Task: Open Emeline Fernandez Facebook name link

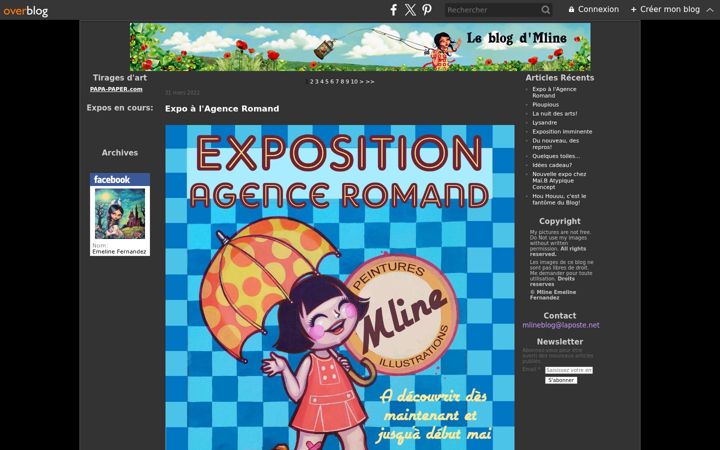Action: (x=119, y=252)
